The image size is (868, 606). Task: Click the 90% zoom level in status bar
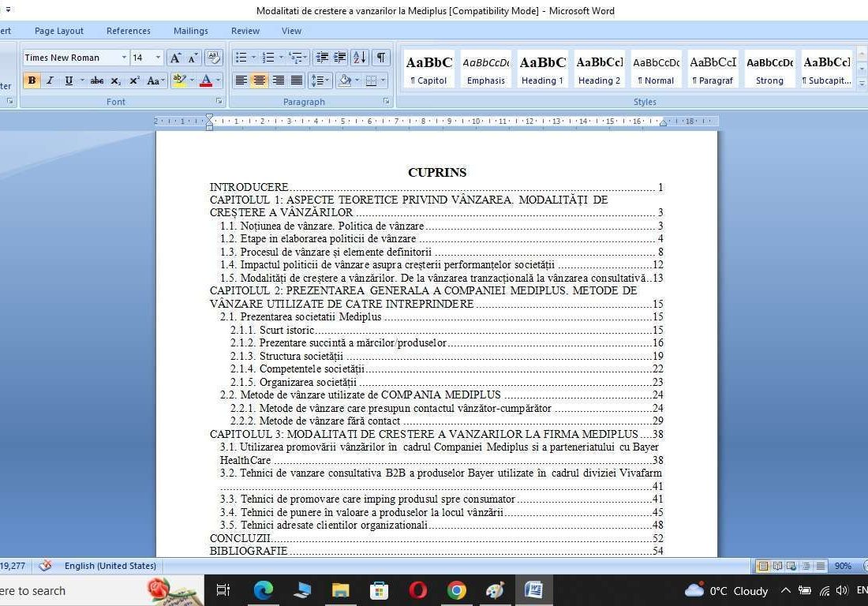click(x=842, y=566)
